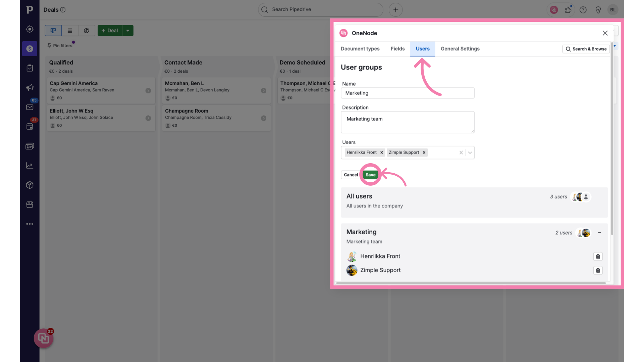Click trash icon next to Zimple Support
The width and height of the screenshot is (644, 362).
[x=598, y=270]
